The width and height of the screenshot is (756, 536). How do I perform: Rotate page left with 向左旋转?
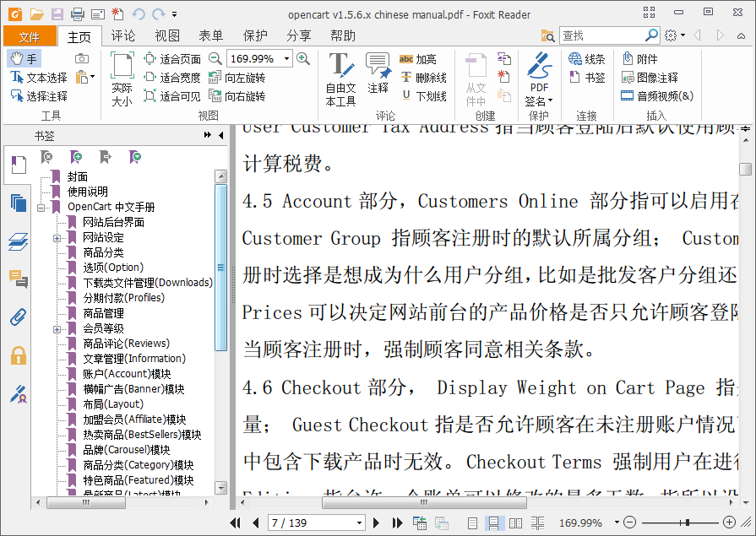tap(237, 77)
